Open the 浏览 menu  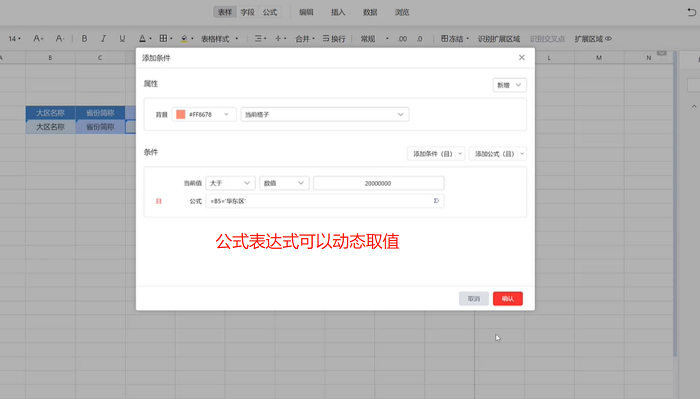click(x=402, y=12)
